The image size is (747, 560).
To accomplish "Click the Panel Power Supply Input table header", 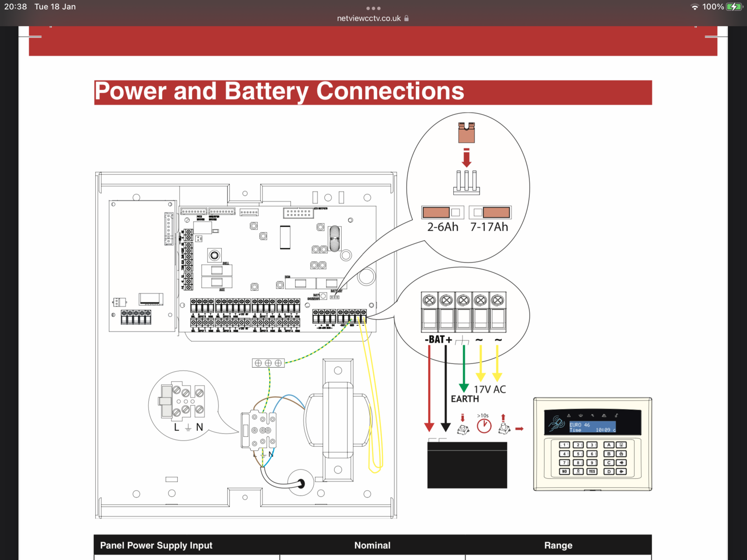I will coord(156,545).
